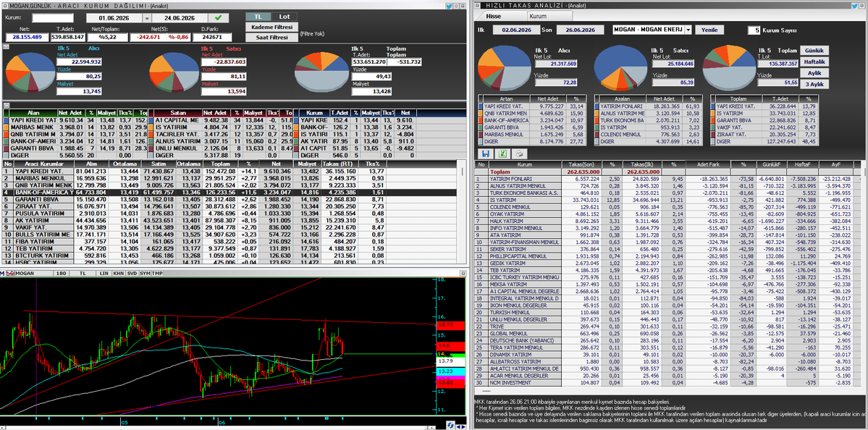Select the Günlük period button

click(814, 50)
